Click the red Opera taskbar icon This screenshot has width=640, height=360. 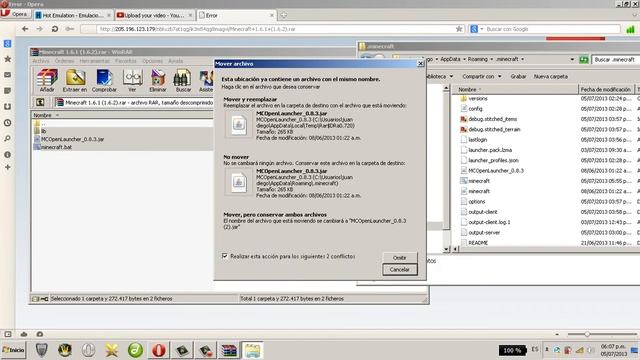tap(159, 350)
